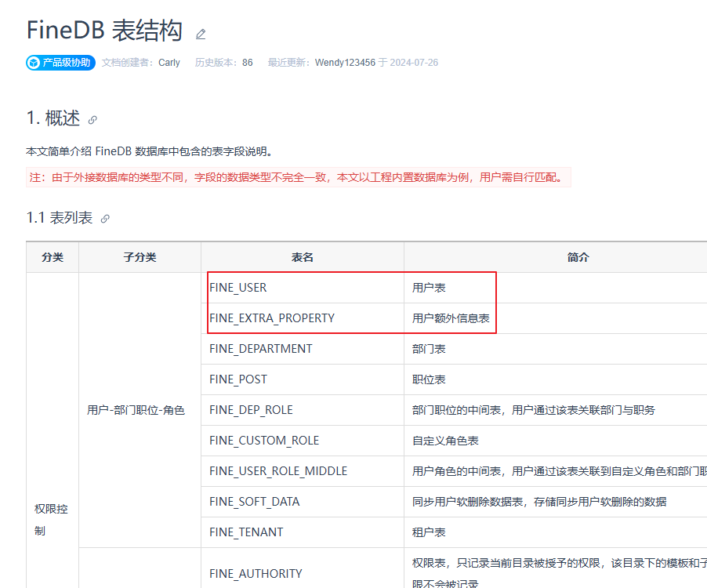This screenshot has height=588, width=707.
Task: Select the FINE_SOFT_DATA cell
Action: tap(302, 502)
